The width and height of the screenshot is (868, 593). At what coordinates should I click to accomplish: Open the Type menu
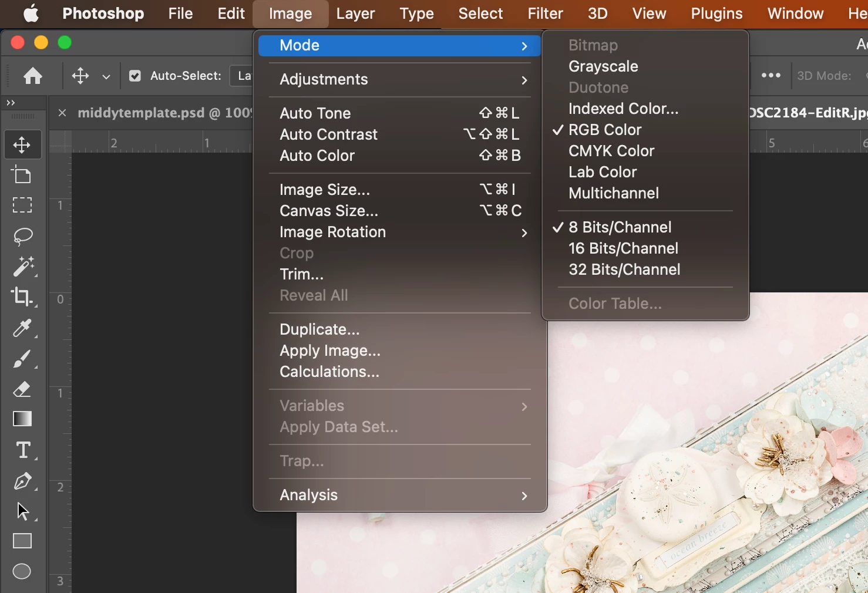point(416,14)
